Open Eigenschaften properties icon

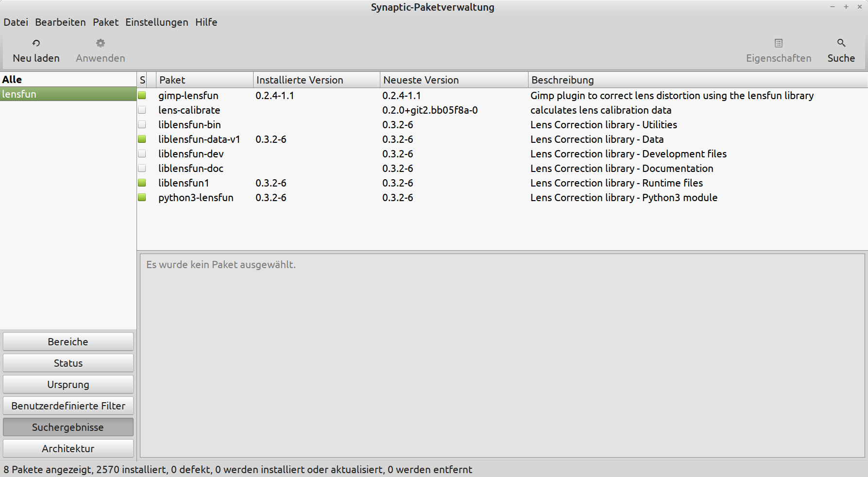[778, 43]
